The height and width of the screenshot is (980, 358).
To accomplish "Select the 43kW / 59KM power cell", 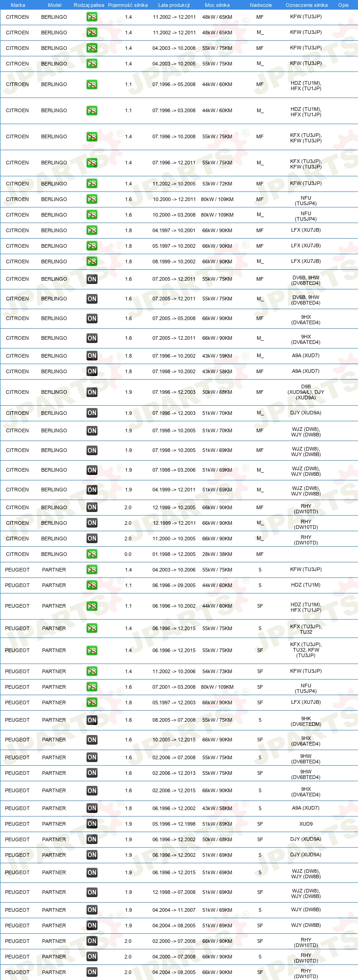I will 217,356.
